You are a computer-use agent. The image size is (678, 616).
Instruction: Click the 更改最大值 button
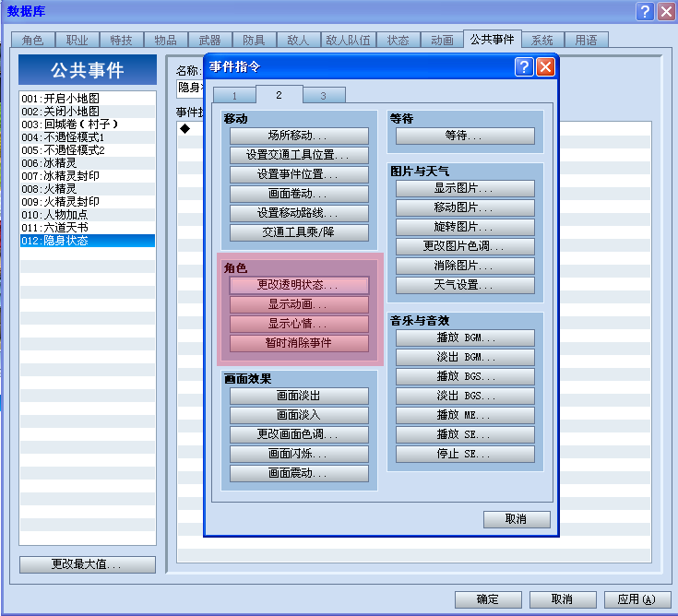click(88, 564)
